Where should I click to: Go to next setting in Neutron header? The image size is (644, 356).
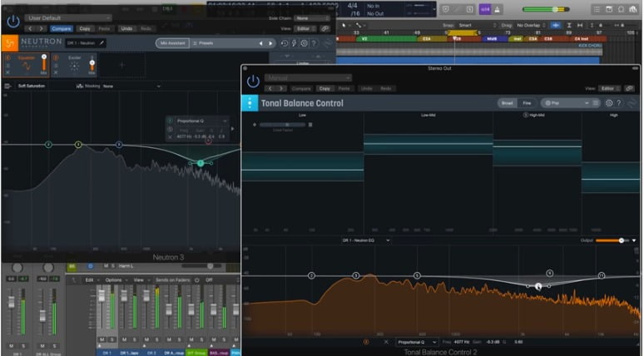41,29
